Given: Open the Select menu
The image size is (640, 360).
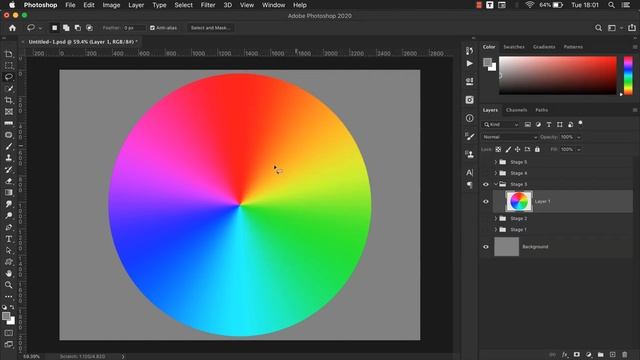Looking at the screenshot, I should click(183, 5).
